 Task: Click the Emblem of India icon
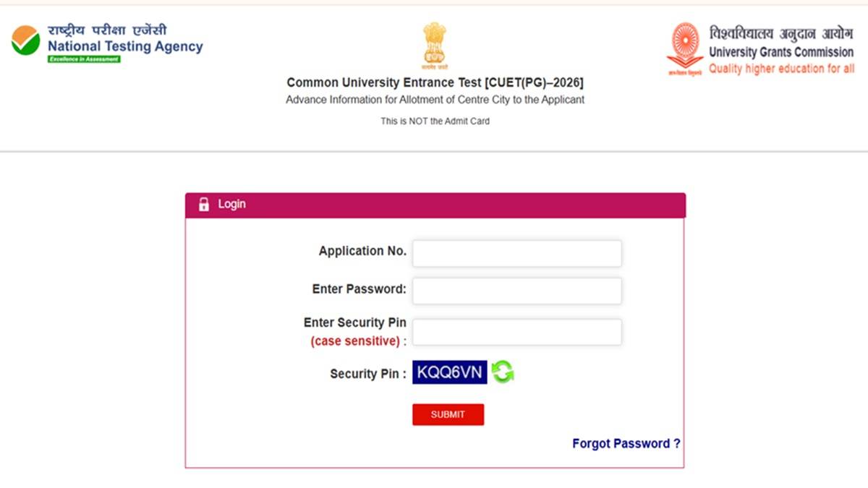(x=435, y=45)
